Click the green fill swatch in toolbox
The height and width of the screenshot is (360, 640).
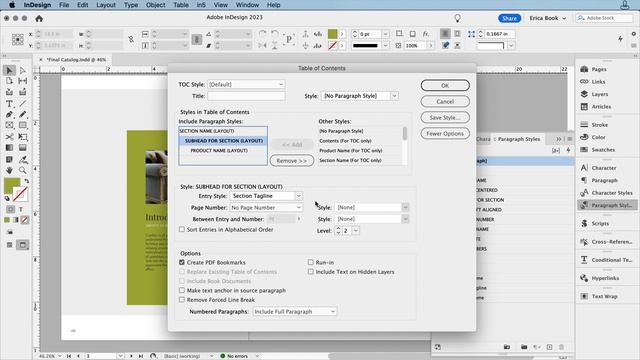11,186
